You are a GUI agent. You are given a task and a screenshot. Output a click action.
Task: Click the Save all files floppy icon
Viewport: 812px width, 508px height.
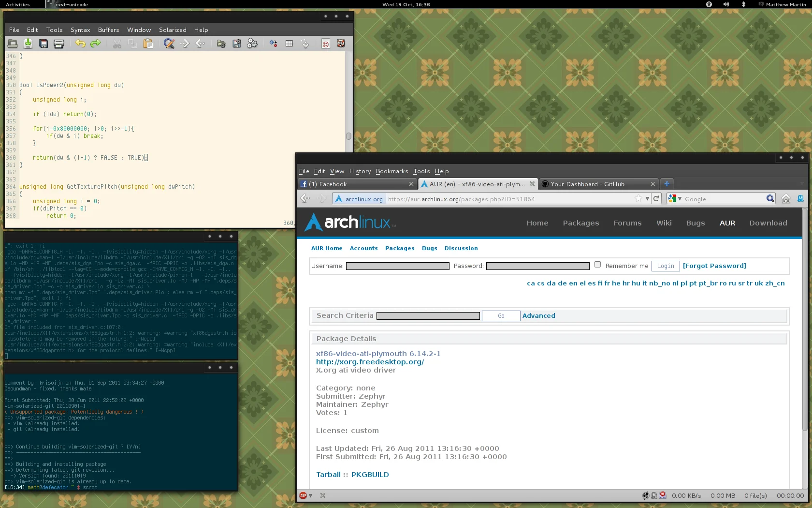[x=43, y=44]
